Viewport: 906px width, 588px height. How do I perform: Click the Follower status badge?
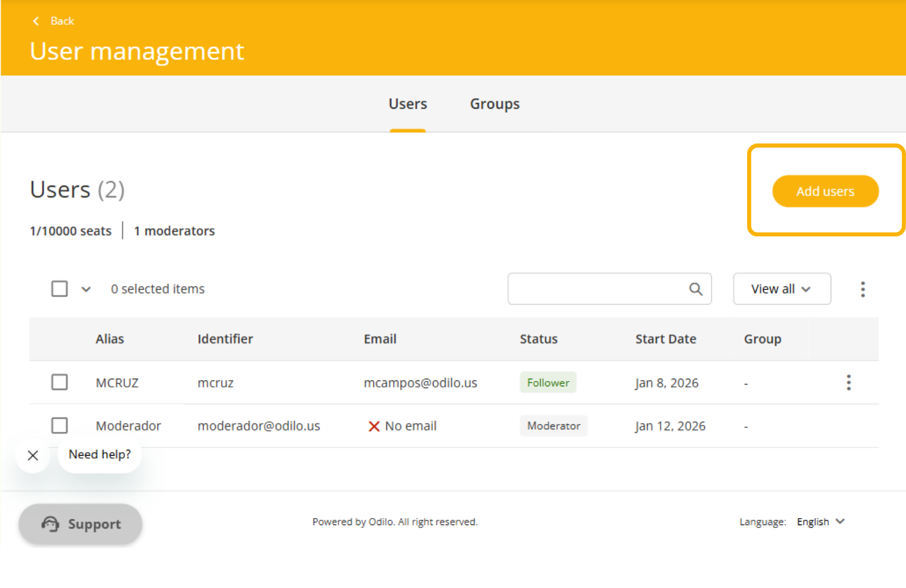[548, 383]
